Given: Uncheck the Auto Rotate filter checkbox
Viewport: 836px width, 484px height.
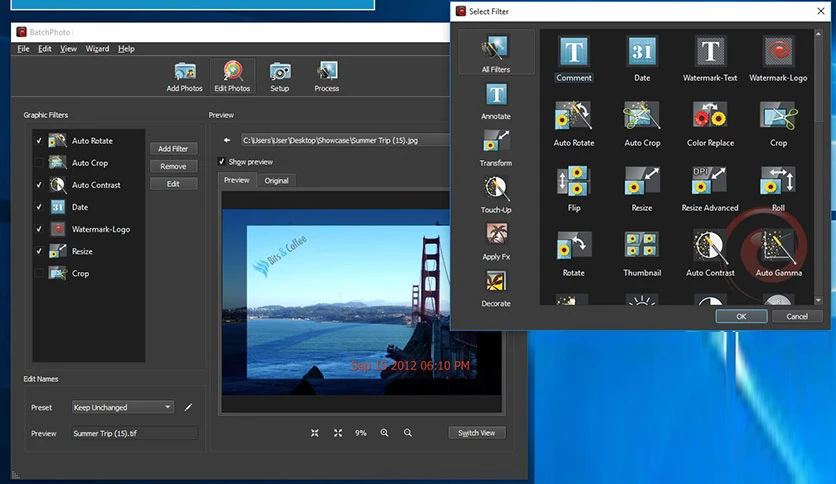Looking at the screenshot, I should [39, 141].
